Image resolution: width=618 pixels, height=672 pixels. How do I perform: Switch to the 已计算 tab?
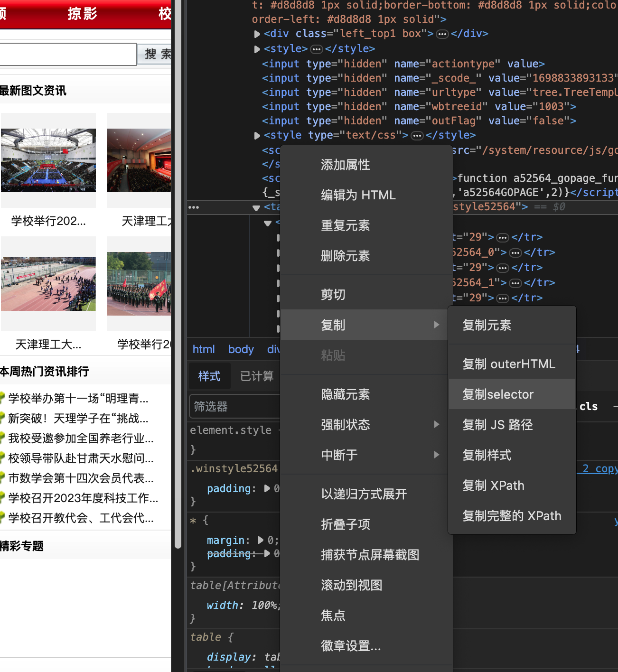pyautogui.click(x=257, y=376)
